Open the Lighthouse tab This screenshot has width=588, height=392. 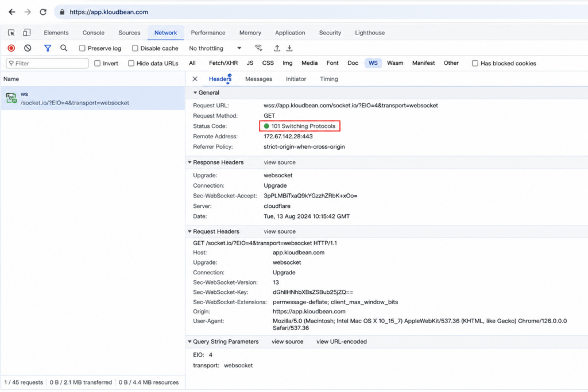click(370, 33)
